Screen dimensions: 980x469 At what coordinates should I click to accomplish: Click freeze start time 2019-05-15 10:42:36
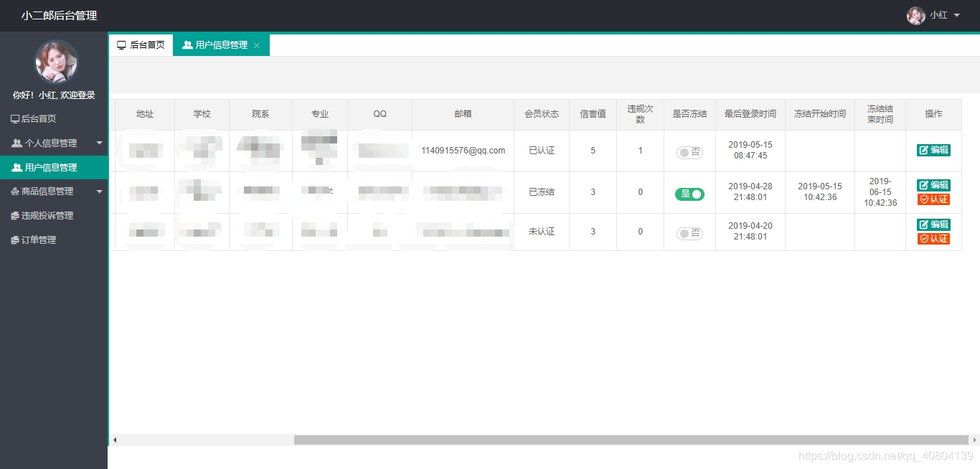pos(820,191)
